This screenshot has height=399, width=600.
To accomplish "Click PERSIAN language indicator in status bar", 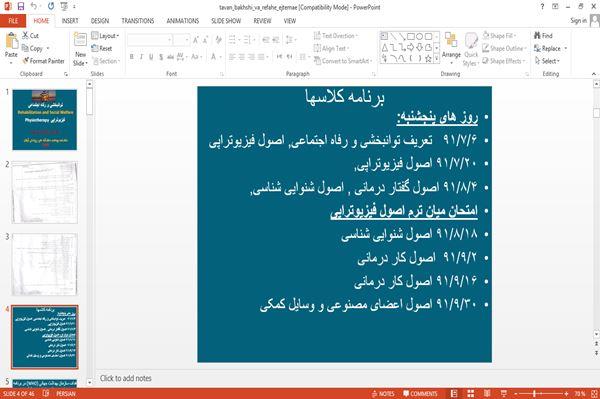I will click(x=66, y=393).
